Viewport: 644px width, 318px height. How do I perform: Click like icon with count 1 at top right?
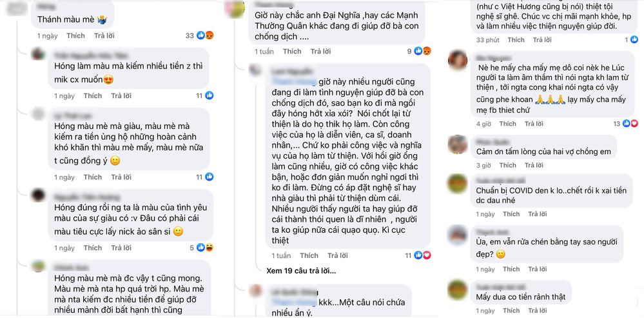634,40
